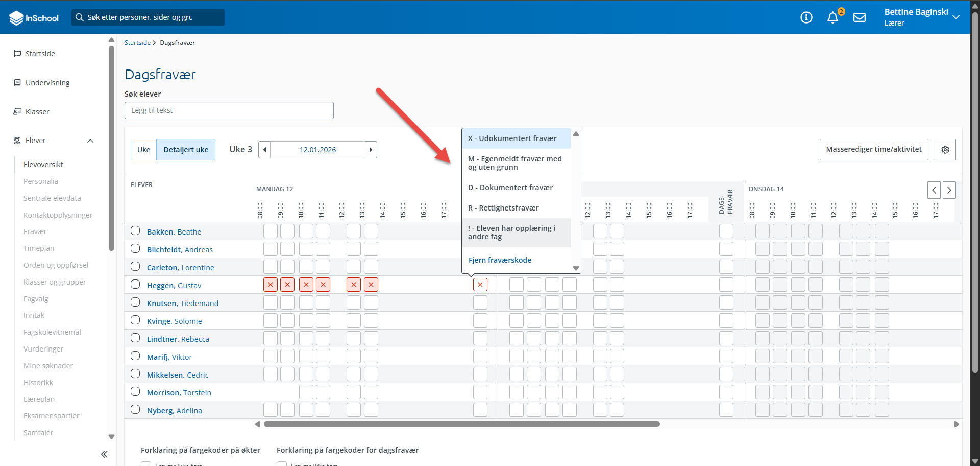Click the Startside flag icon

click(x=17, y=54)
